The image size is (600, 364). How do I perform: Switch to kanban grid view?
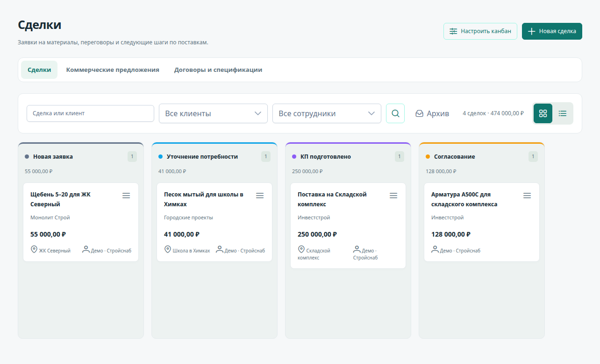coord(543,113)
